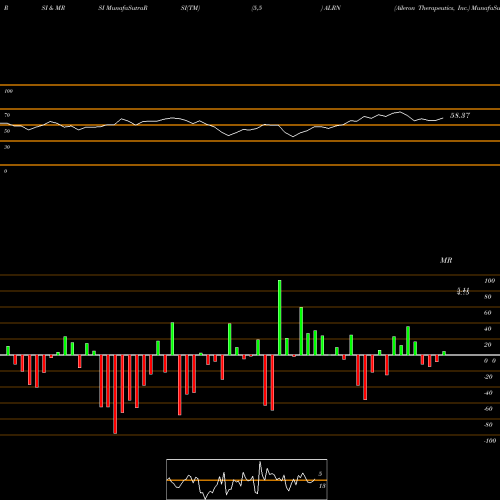Click the RSI axis label 30
500x500 pixels.
pyautogui.click(x=7, y=147)
